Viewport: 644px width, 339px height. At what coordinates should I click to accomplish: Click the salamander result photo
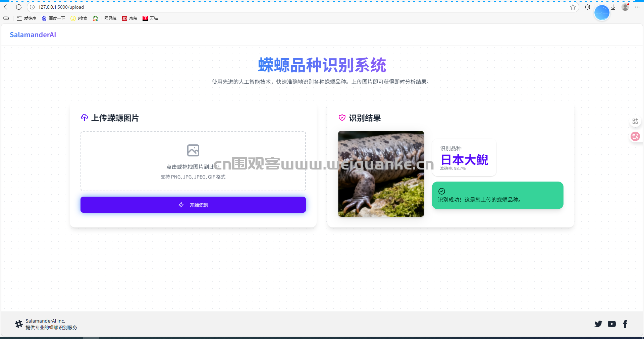pyautogui.click(x=381, y=174)
